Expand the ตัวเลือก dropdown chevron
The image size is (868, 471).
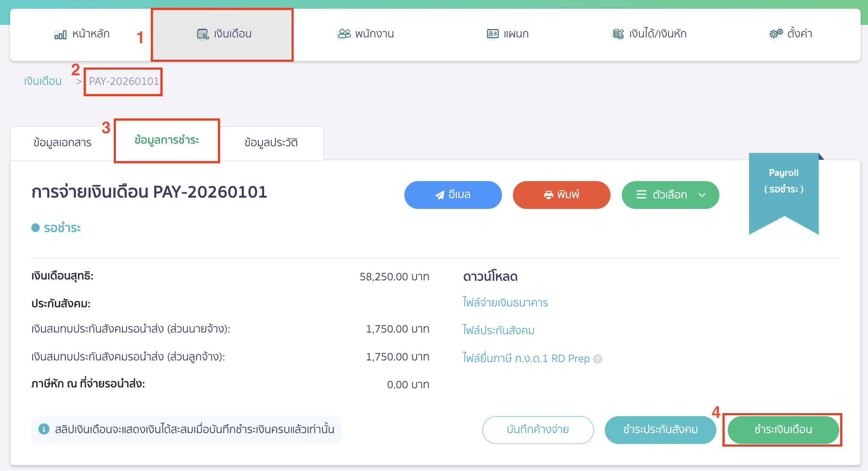click(702, 195)
